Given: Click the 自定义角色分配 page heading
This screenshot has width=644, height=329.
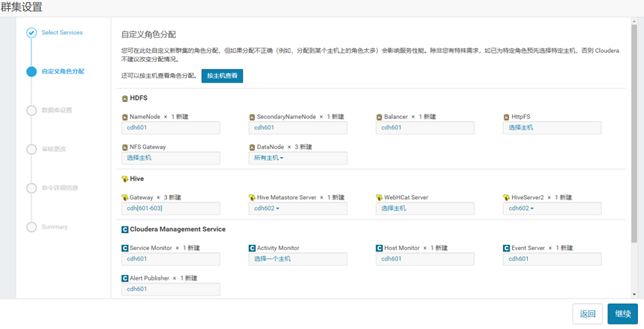Looking at the screenshot, I should coord(148,34).
